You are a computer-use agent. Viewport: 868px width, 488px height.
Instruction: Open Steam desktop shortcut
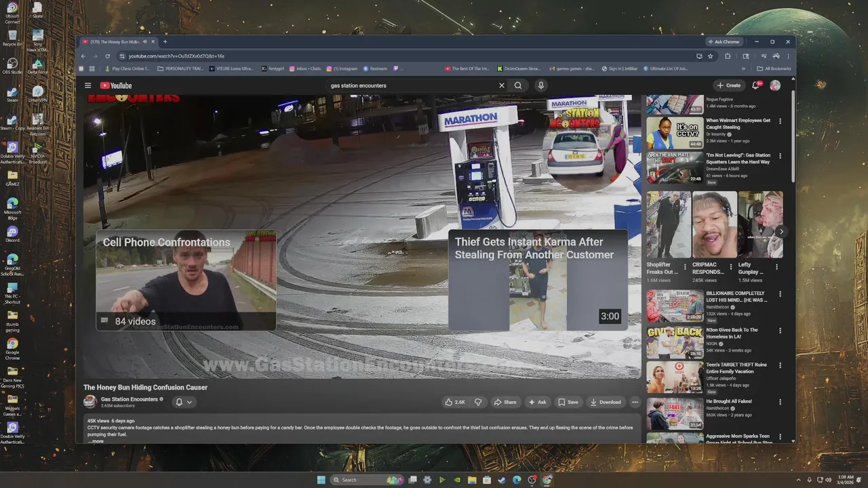[x=12, y=93]
